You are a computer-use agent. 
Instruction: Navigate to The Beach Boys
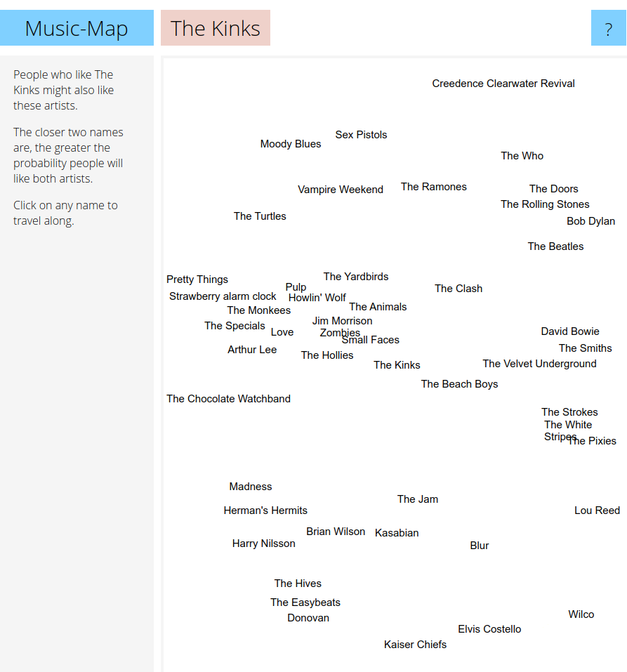459,384
